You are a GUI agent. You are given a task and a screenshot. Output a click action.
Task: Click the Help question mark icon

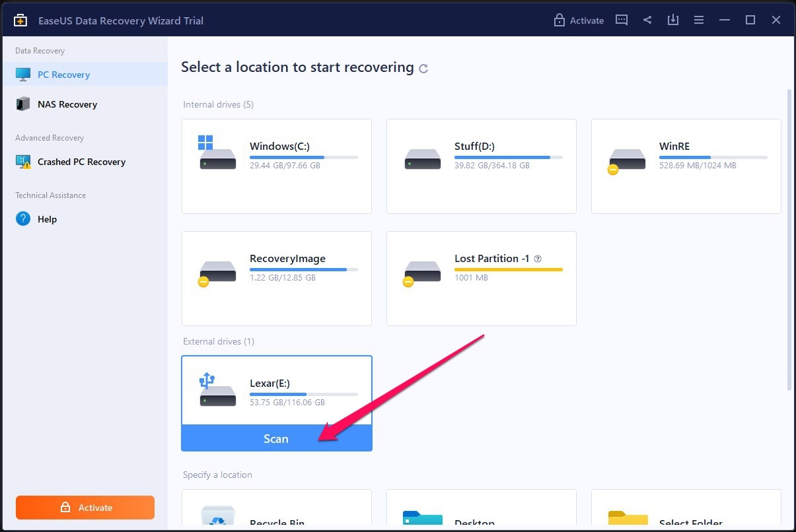(23, 218)
